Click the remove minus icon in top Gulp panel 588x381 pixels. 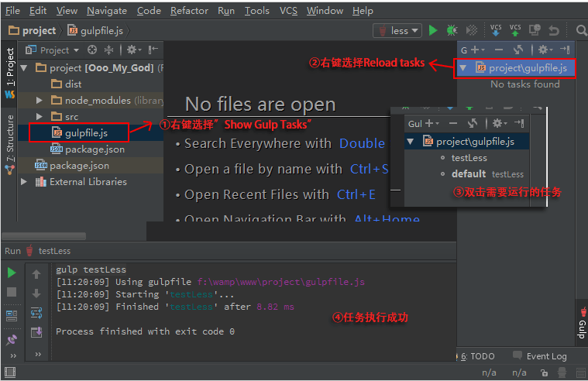tap(499, 50)
